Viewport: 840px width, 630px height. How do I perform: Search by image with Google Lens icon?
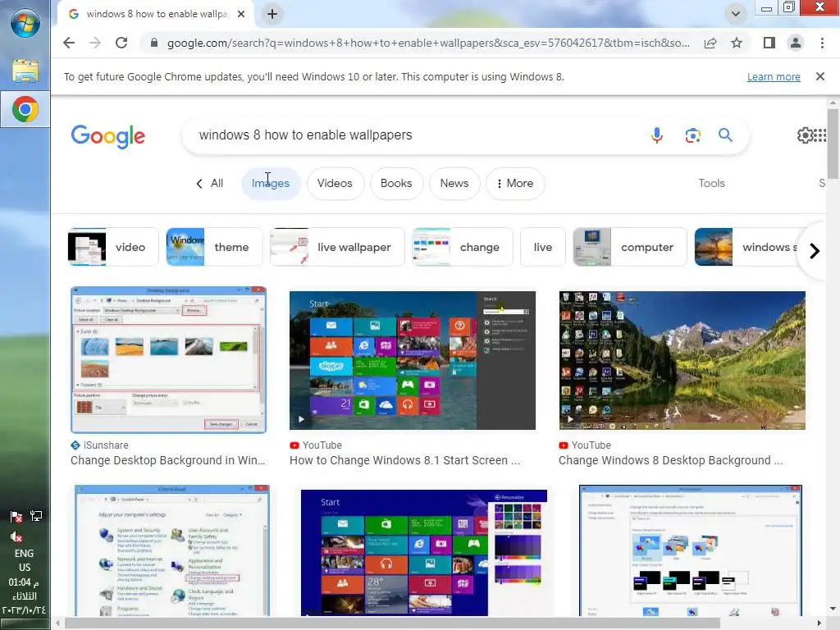pyautogui.click(x=692, y=135)
